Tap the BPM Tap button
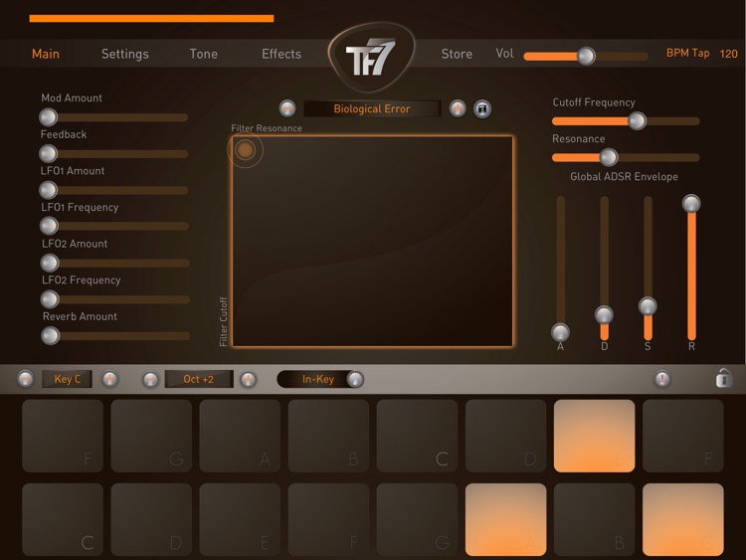Screen dimensions: 746x560 [687, 53]
